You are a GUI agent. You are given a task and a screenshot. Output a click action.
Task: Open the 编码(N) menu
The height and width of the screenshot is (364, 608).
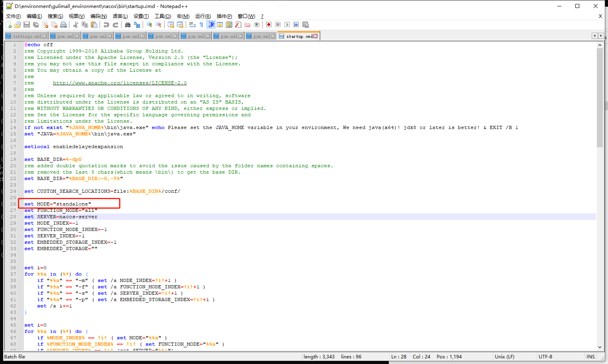pyautogui.click(x=98, y=16)
